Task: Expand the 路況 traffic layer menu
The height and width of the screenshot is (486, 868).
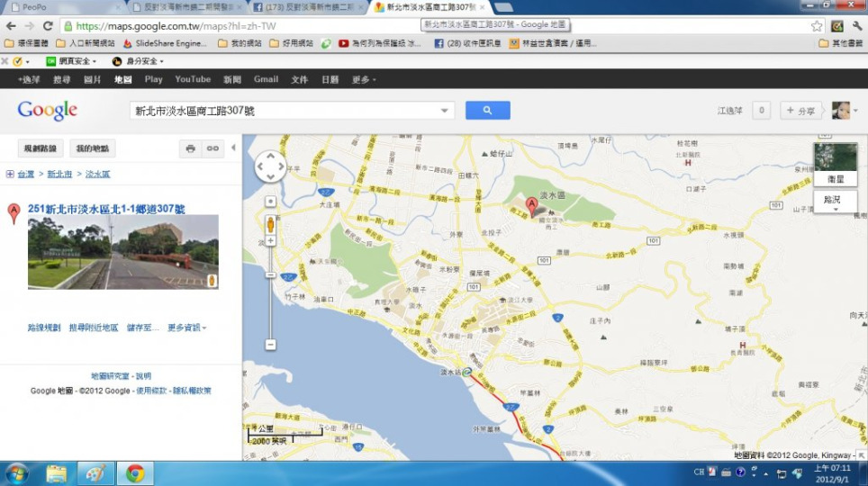Action: [835, 202]
